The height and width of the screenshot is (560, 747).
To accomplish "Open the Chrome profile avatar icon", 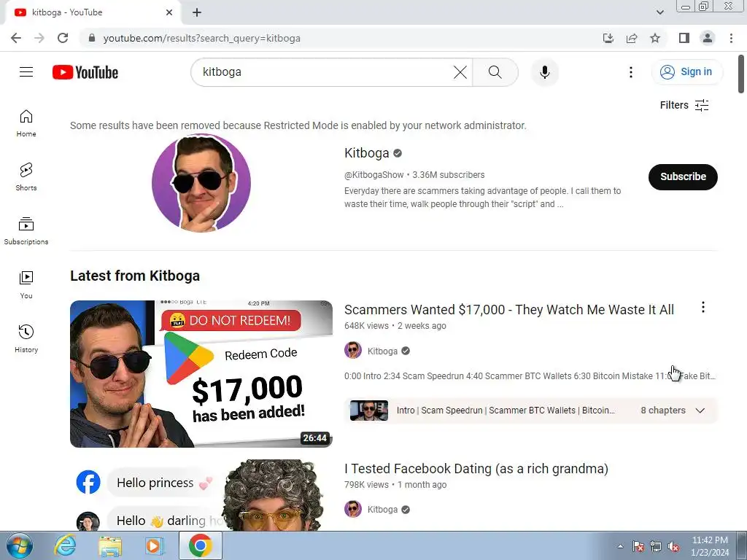I will tap(708, 38).
